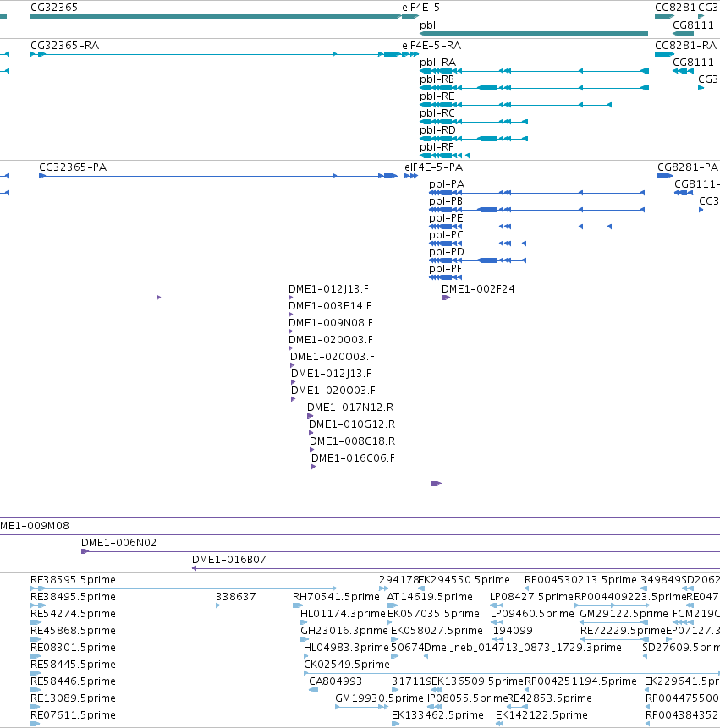720x728 pixels.
Task: Click the DME1-010G12.R feature label
Action: point(352,424)
